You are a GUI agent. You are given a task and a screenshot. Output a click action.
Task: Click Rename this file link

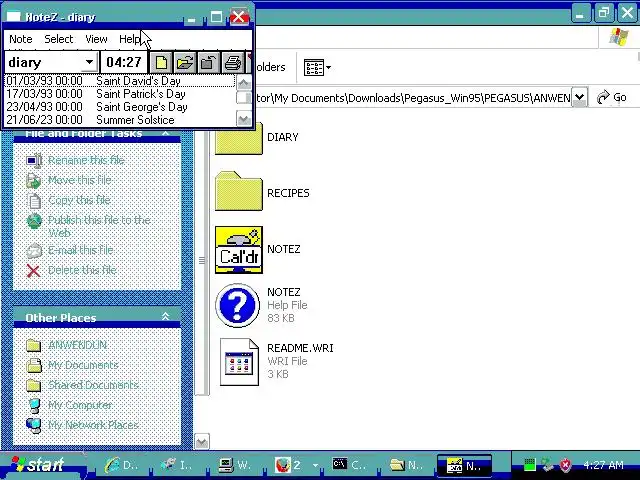click(86, 160)
